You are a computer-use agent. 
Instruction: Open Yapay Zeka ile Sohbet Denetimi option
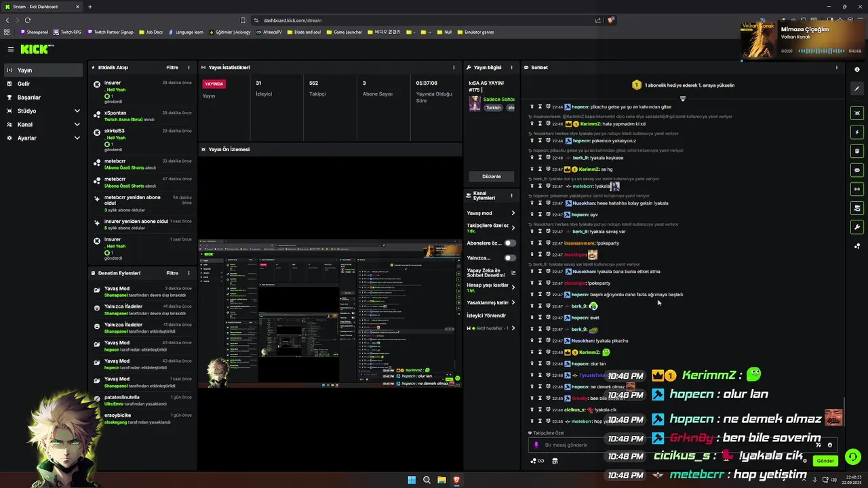[491, 272]
